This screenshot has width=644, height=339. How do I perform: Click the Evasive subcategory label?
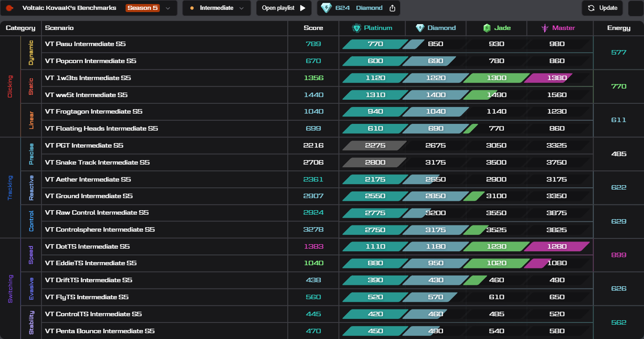click(31, 289)
